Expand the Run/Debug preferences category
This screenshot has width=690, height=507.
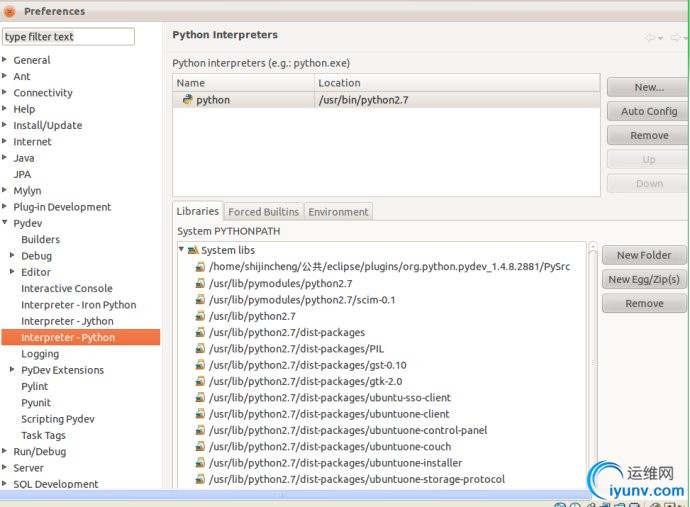[5, 451]
